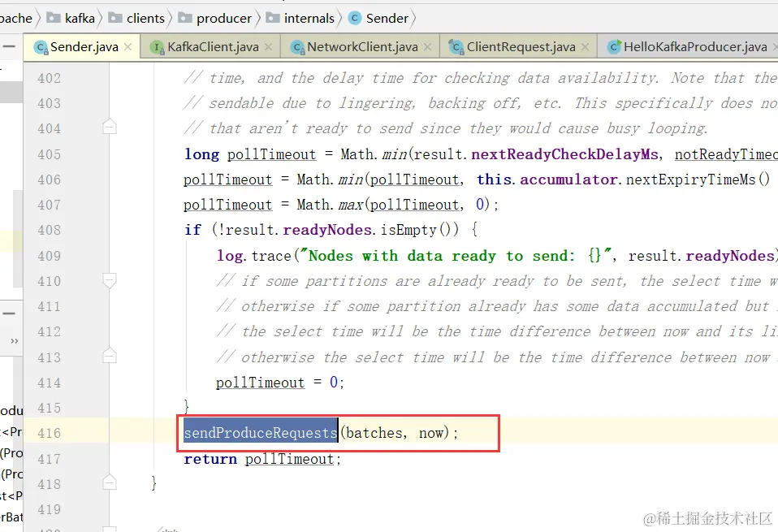Click line number 417 in the gutter
Image resolution: width=778 pixels, height=532 pixels.
(49, 459)
